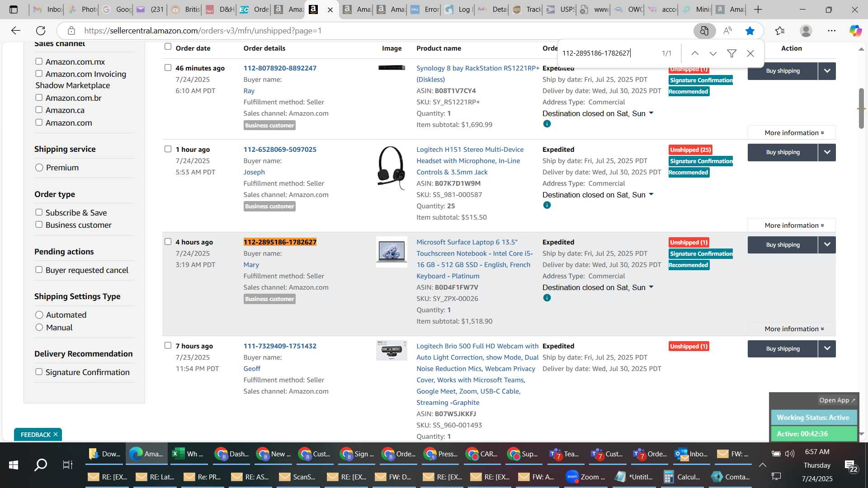
Task: Check the Subscribe & Save order type
Action: 39,212
